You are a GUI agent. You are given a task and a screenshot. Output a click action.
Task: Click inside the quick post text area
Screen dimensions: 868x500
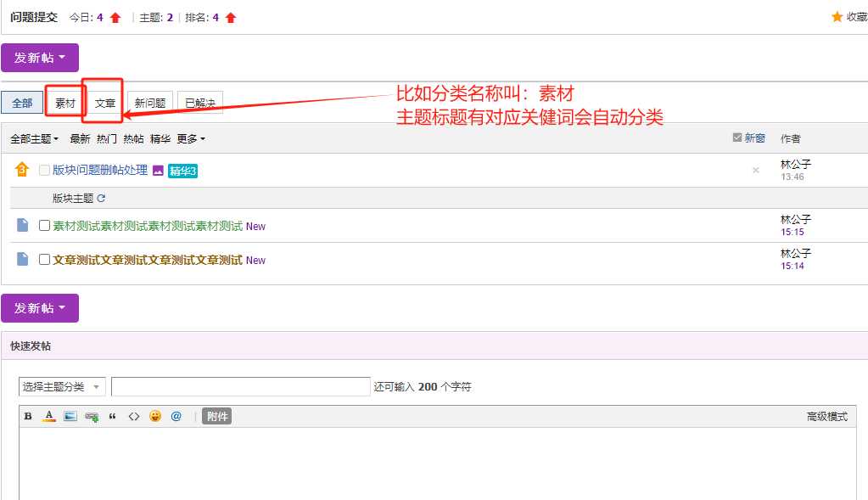[437, 463]
